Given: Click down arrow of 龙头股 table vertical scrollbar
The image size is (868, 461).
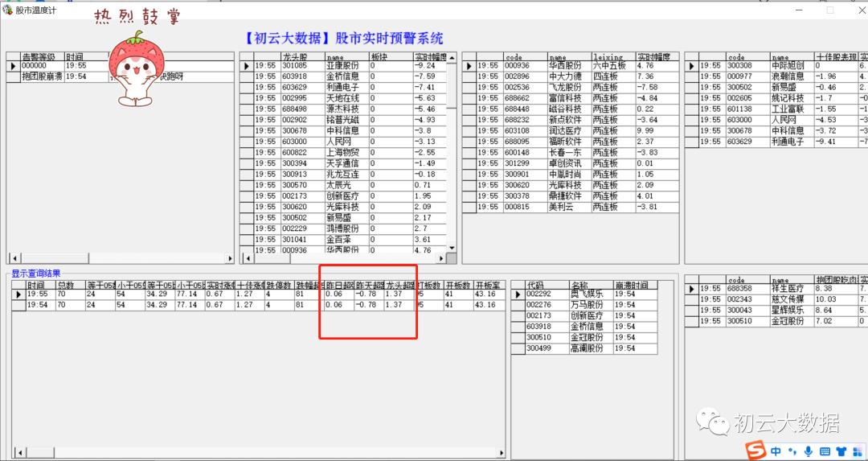Looking at the screenshot, I should [452, 248].
